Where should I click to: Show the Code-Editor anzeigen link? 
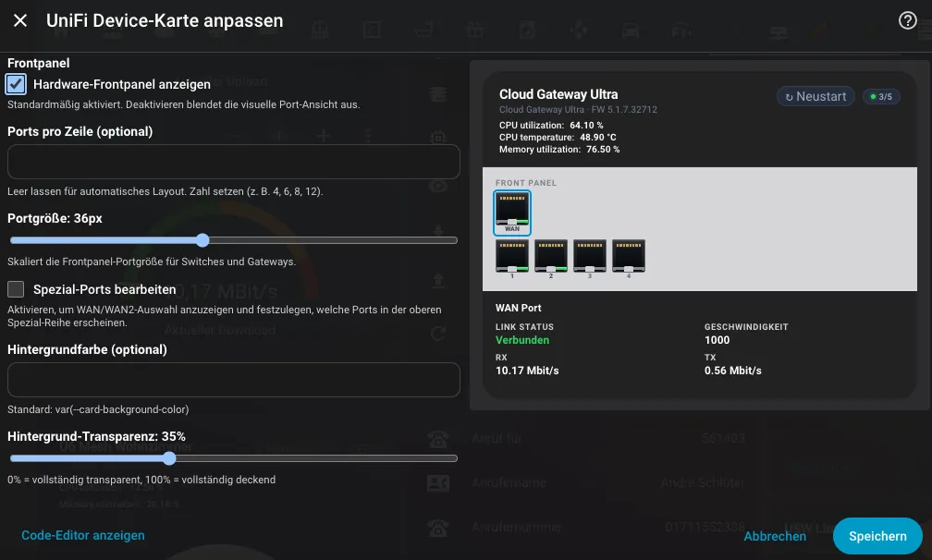click(83, 535)
